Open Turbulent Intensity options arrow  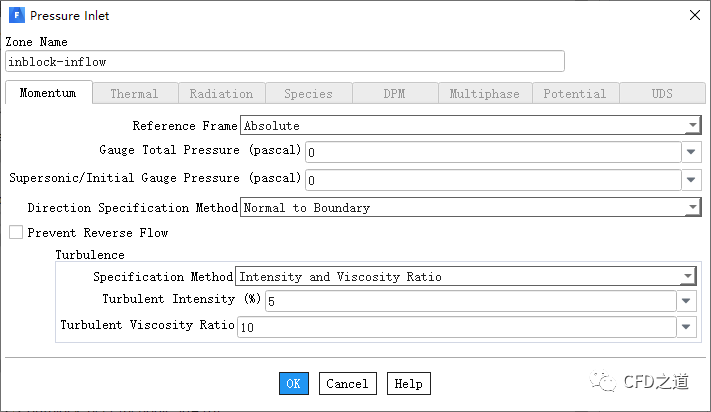[x=687, y=301]
